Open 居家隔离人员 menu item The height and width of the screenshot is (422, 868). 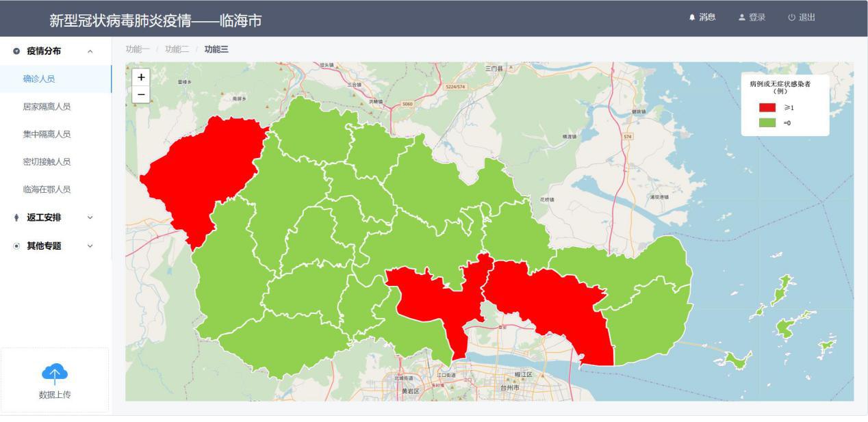(47, 107)
